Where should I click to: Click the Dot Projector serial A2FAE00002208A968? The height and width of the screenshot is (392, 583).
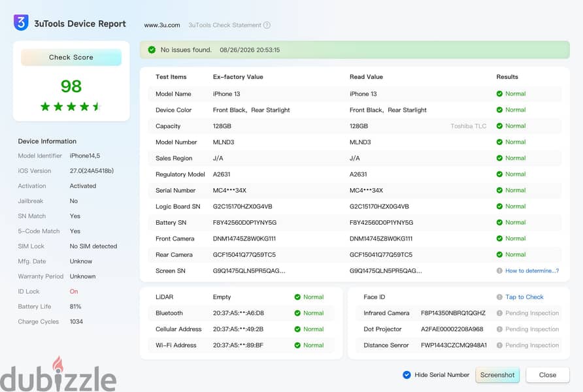[452, 329]
